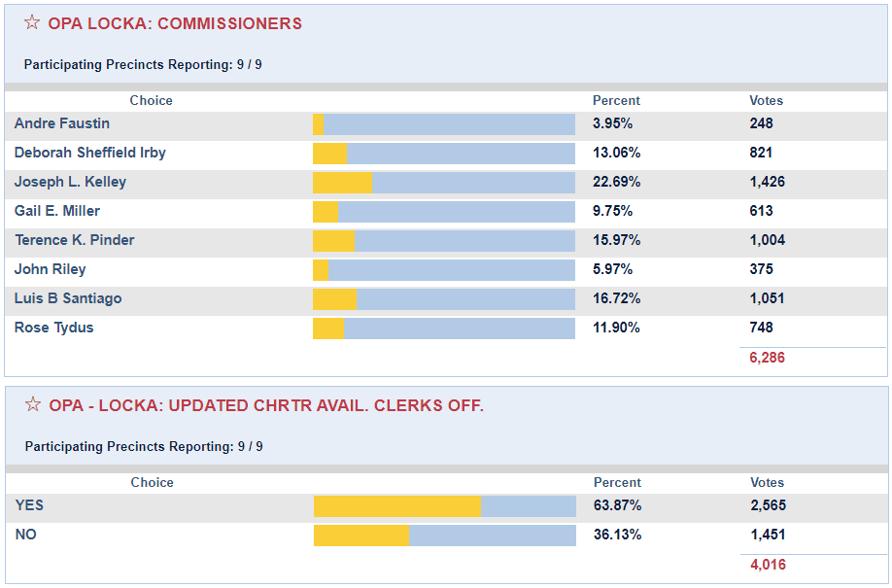
Task: Click the result bar for Luis B Santiago
Action: click(x=442, y=298)
